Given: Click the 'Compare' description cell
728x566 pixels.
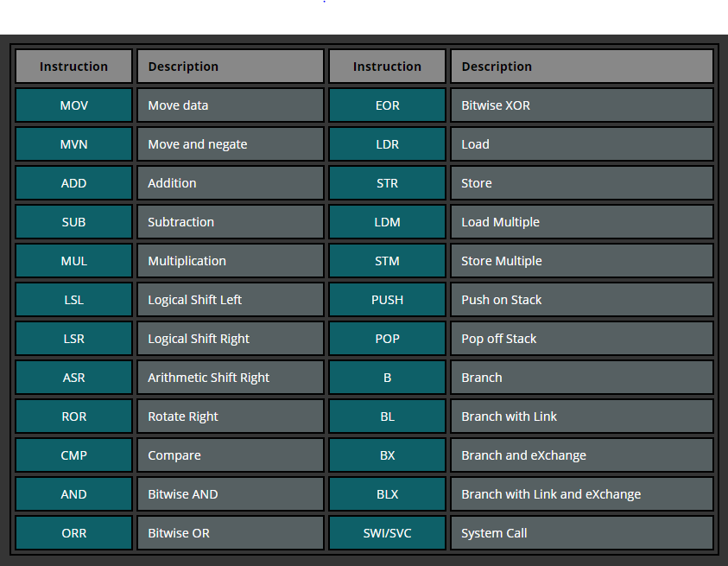Looking at the screenshot, I should click(x=231, y=455).
